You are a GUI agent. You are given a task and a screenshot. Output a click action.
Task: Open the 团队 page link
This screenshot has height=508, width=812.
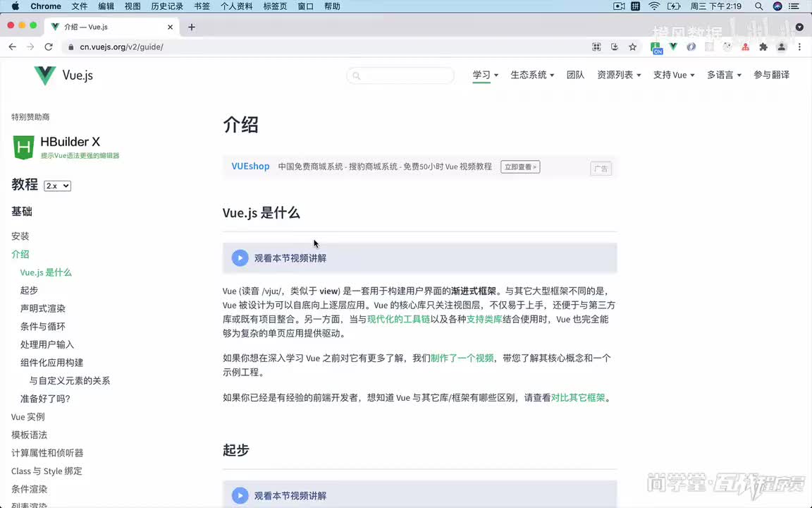[x=575, y=75]
